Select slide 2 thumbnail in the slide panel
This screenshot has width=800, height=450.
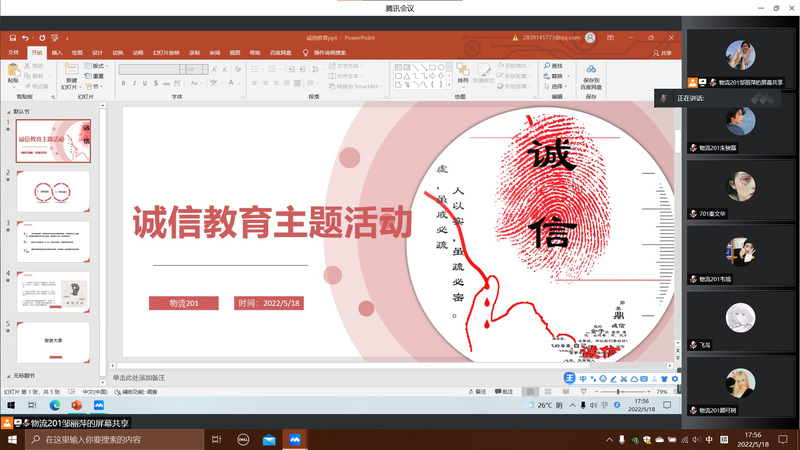coord(53,191)
